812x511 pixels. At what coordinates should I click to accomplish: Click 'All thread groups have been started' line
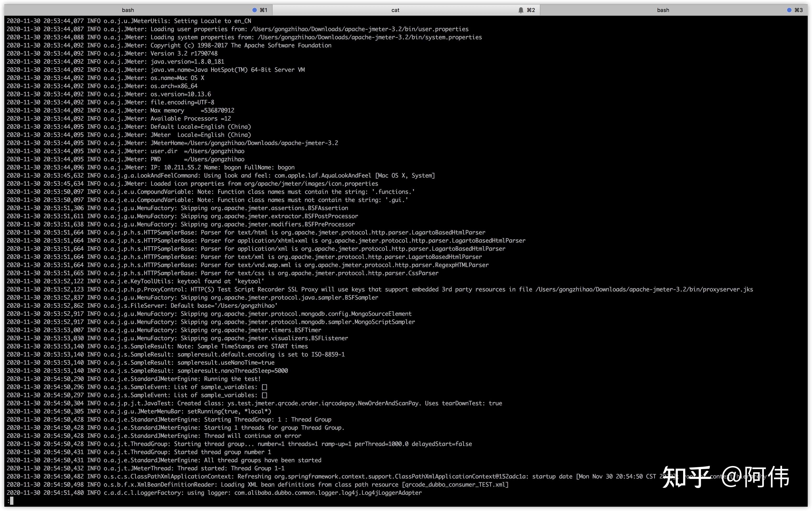pos(164,460)
